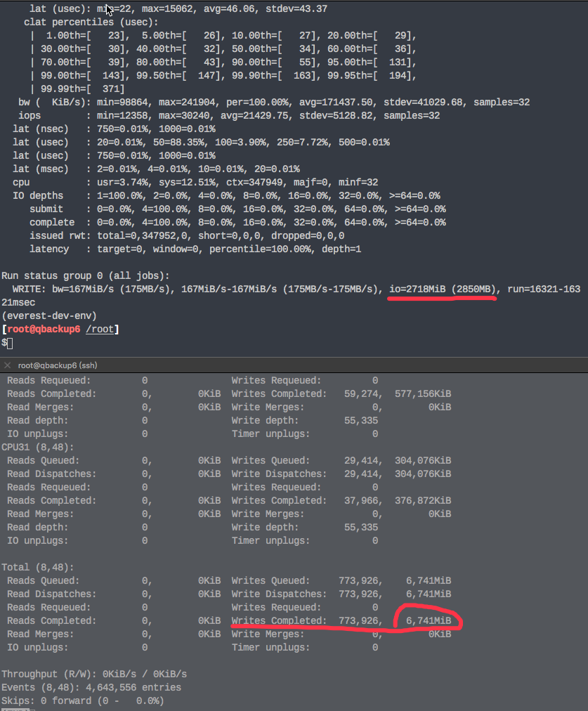Image resolution: width=588 pixels, height=711 pixels.
Task: Click the 'clat percentiles (usec):' heading
Action: point(91,22)
